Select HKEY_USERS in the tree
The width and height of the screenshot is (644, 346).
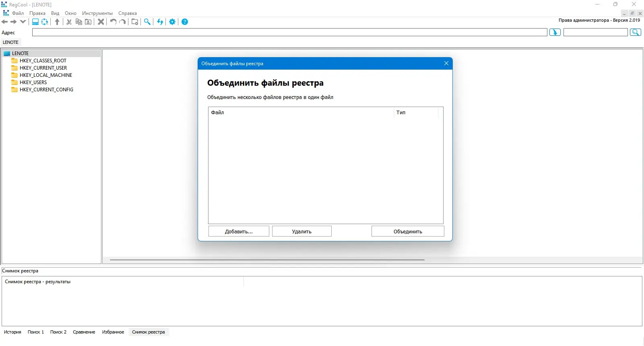[x=33, y=82]
